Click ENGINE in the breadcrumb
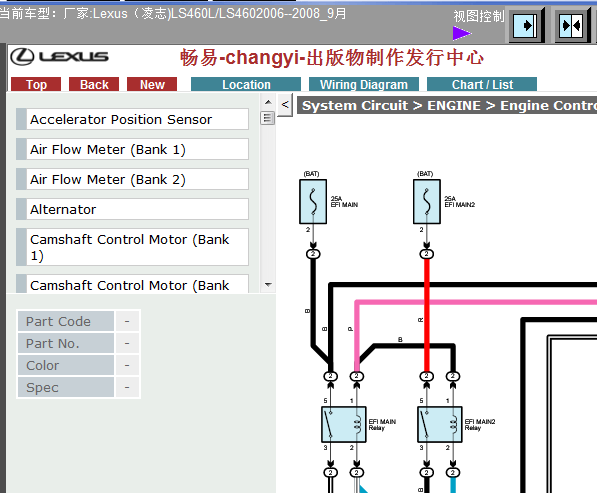Screen dimensions: 597x493 (454, 105)
